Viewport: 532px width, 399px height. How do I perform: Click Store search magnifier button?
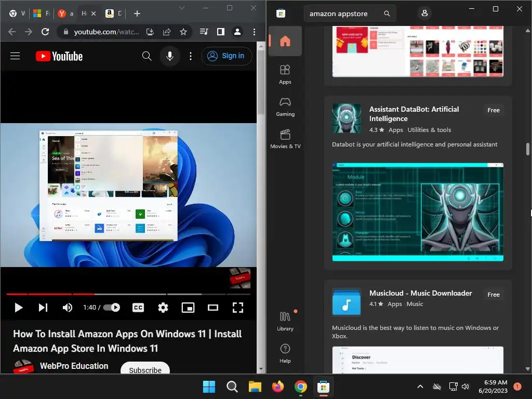coord(387,14)
